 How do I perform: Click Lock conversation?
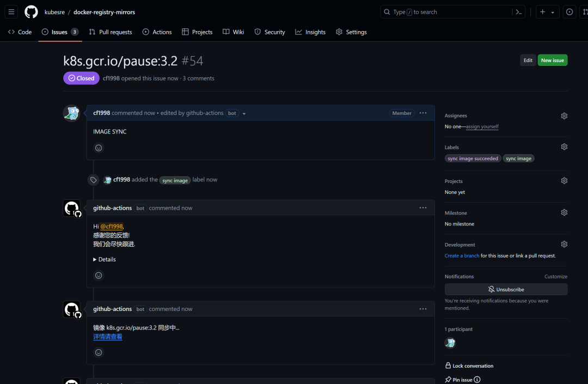click(469, 365)
